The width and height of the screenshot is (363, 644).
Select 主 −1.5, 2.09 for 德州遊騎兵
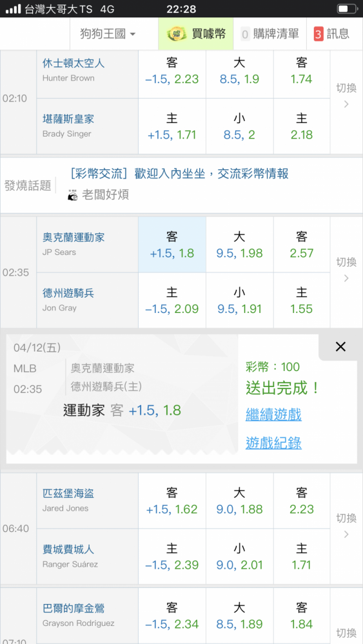[x=172, y=301]
